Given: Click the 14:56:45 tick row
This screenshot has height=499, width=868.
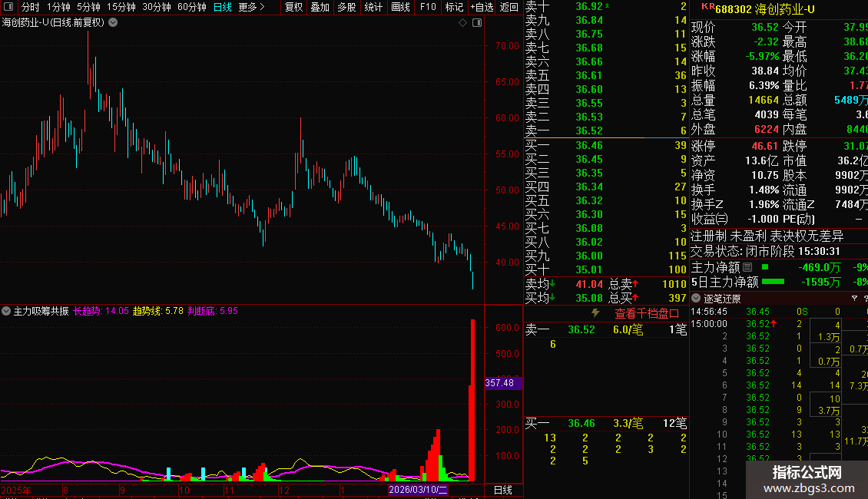Looking at the screenshot, I should pos(778,312).
